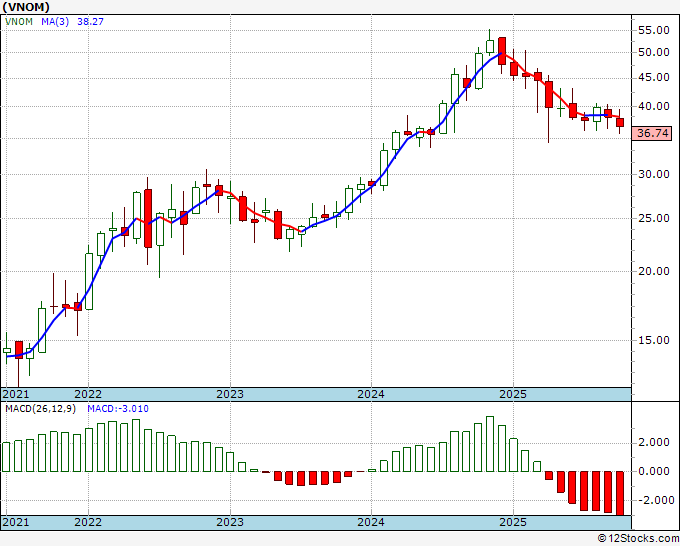This screenshot has width=680, height=546.
Task: Click the 2024 label on MACD axis
Action: coord(371,522)
